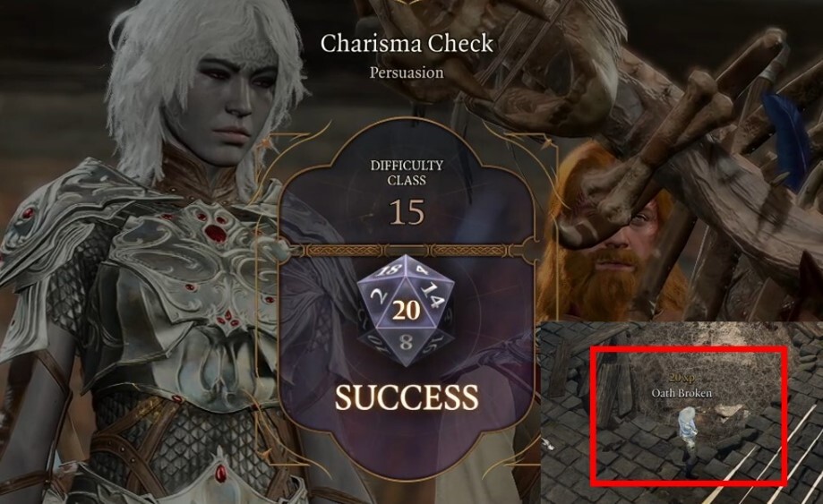Click the 4 face on the die
Image resolution: width=823 pixels, height=504 pixels.
[422, 269]
